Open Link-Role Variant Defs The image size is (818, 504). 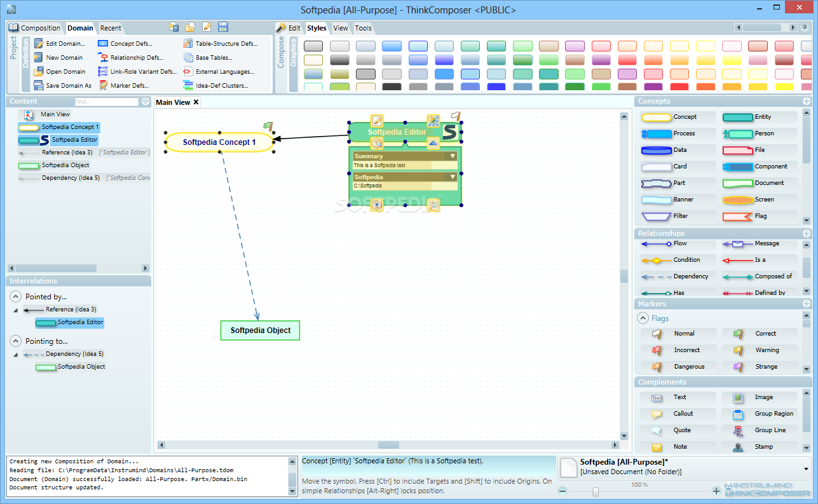(x=137, y=72)
